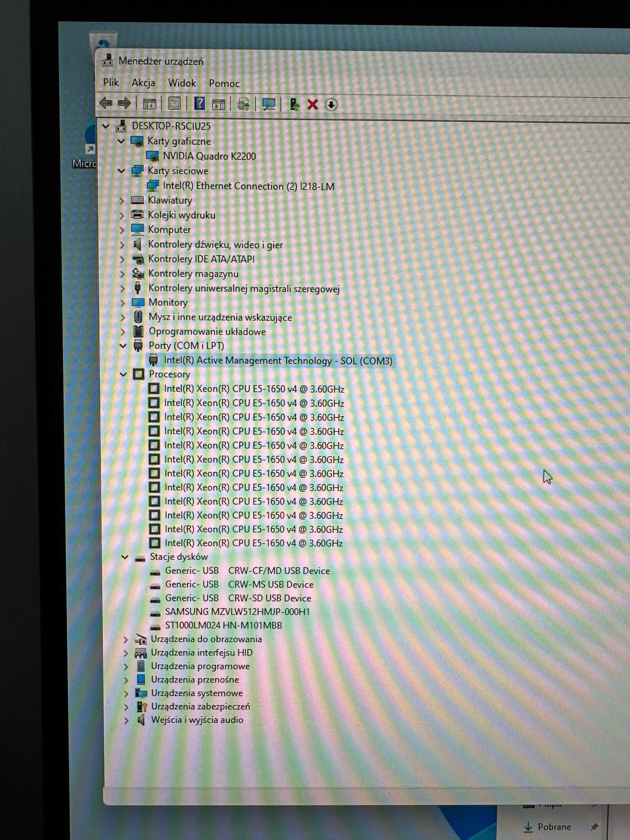
Task: Click the Karty sieciowe network icon
Action: [x=137, y=171]
